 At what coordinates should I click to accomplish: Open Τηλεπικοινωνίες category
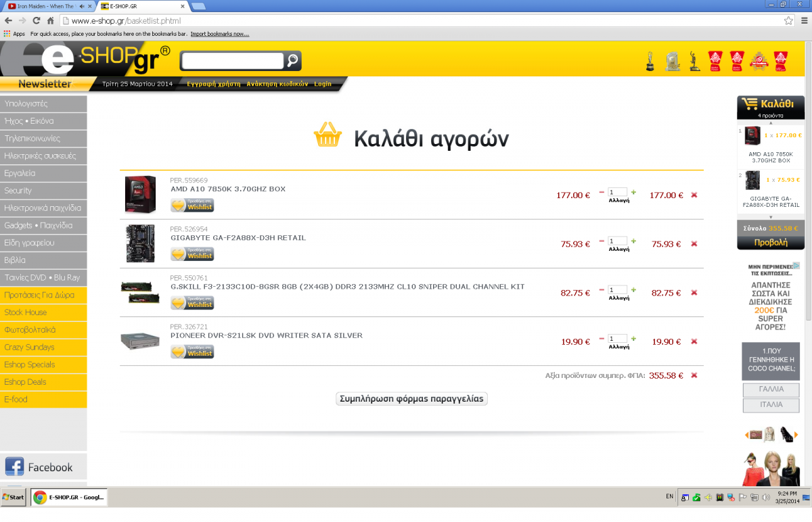point(43,139)
